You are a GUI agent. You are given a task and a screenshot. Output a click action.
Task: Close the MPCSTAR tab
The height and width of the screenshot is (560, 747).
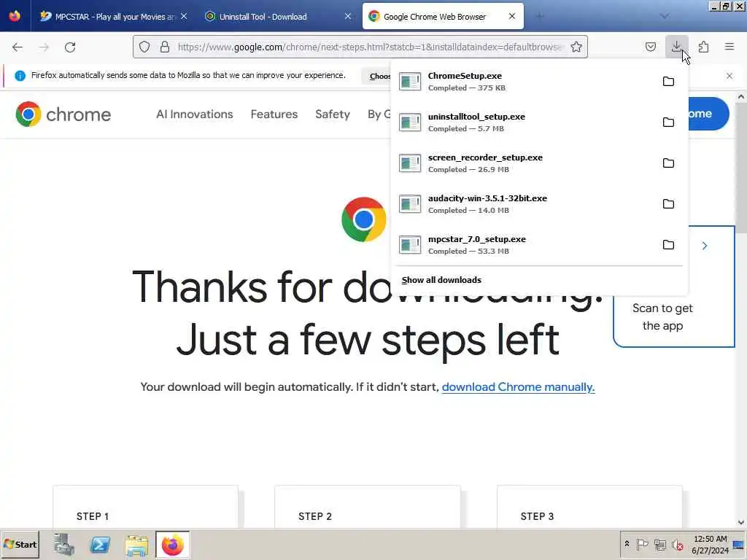[x=184, y=16]
